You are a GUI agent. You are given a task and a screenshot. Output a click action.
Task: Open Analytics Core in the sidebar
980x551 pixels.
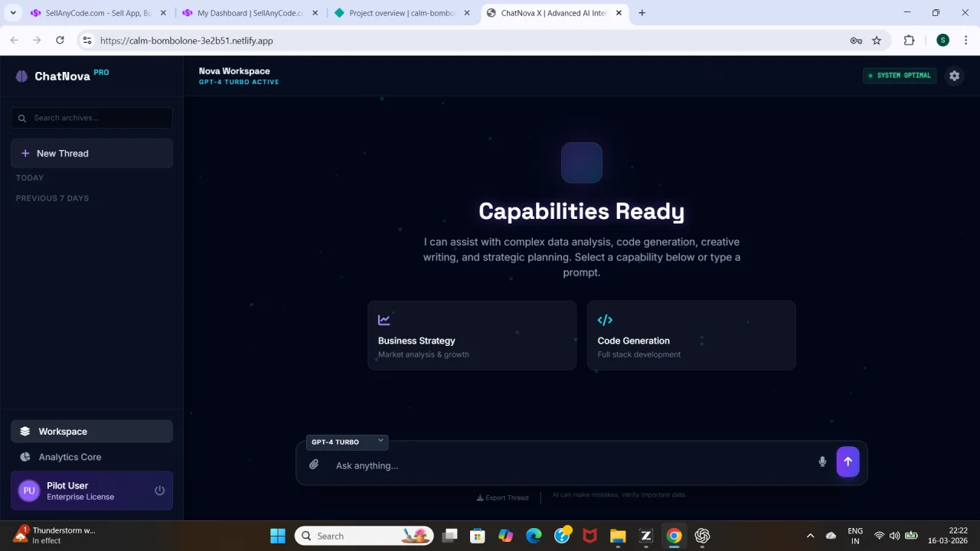click(92, 457)
